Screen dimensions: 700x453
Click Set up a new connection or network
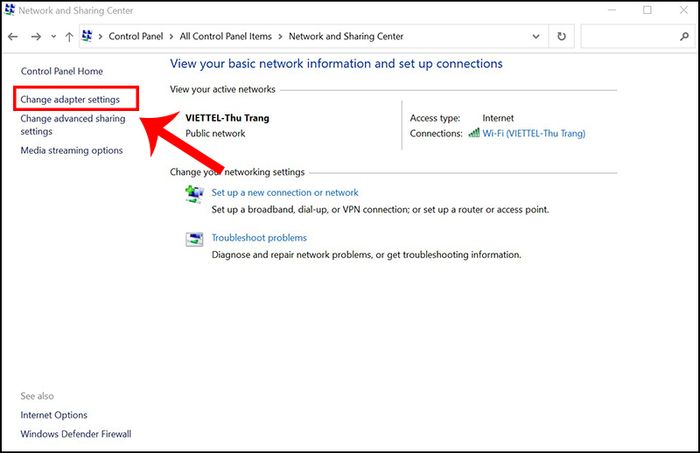point(285,192)
